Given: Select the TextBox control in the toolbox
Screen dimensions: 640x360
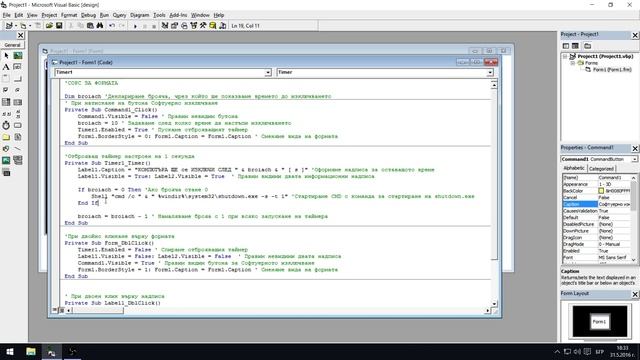Looking at the screenshot, I should click(x=18, y=67).
